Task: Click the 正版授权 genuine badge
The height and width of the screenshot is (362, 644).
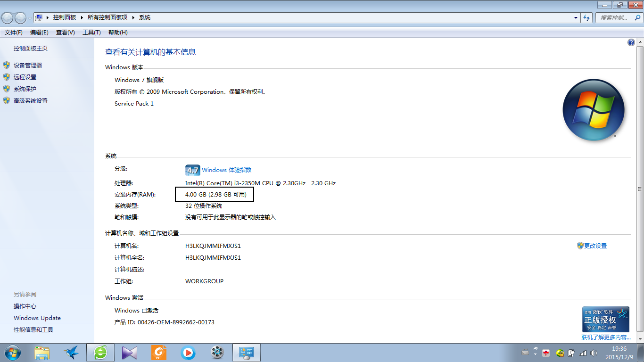Action: (606, 319)
